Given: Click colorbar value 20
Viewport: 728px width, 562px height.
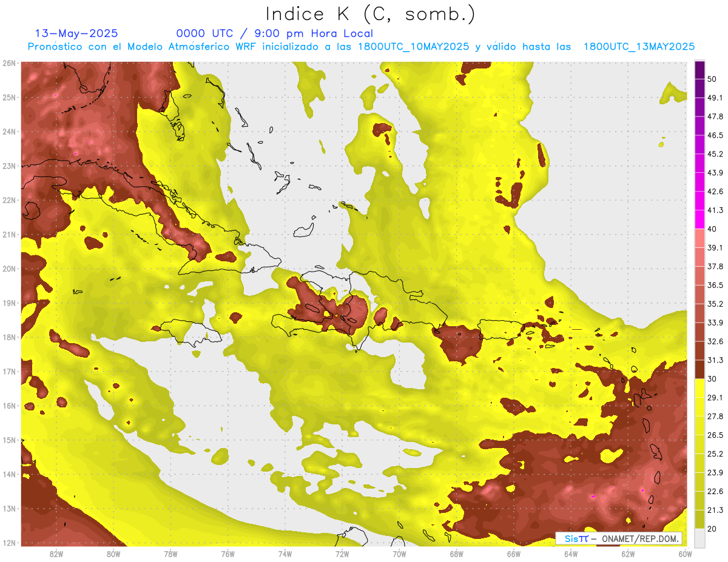Looking at the screenshot, I should 712,529.
